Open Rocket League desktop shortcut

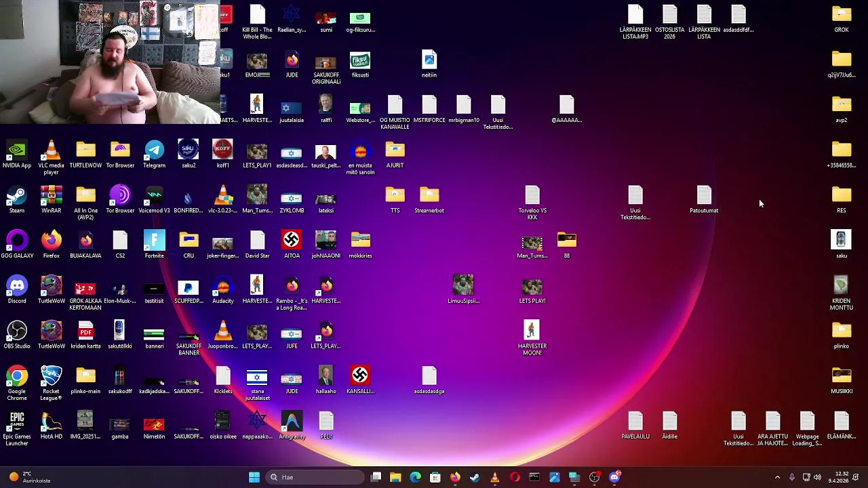point(51,384)
